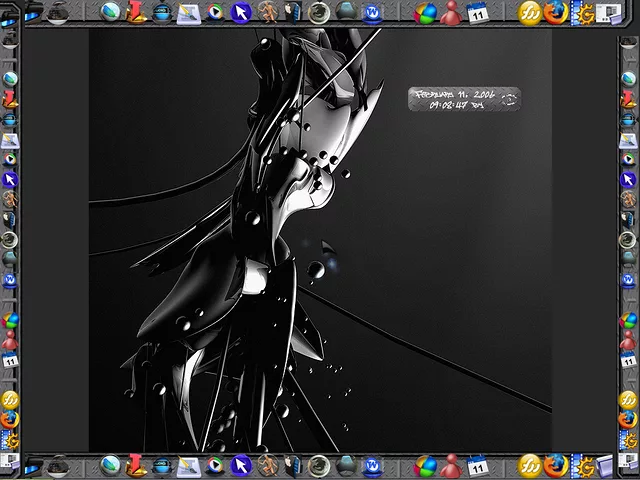
Task: Launch Firefox from the top dock
Action: point(555,13)
